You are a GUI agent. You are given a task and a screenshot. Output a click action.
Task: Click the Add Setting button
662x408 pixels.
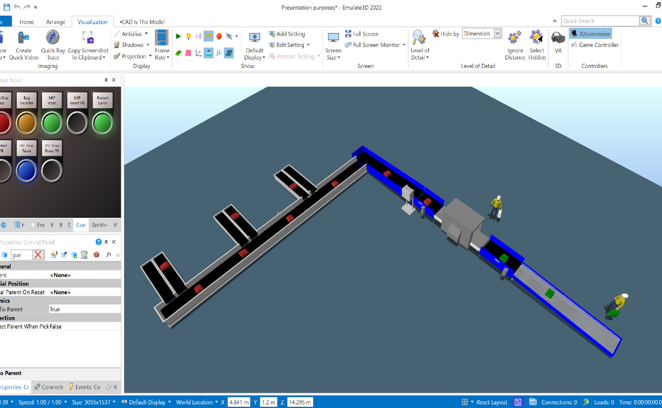[x=288, y=34]
